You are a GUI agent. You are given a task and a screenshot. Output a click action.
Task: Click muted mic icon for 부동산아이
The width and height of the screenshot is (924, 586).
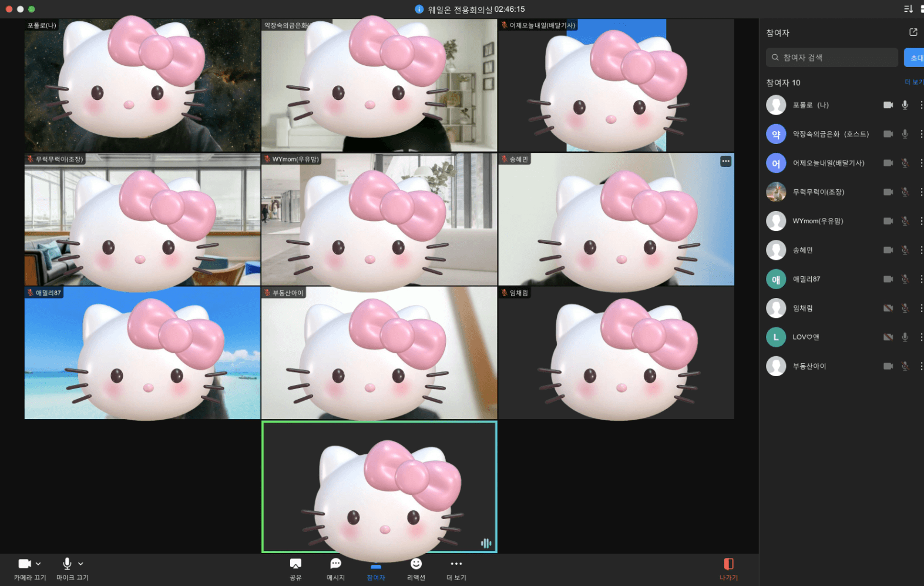pyautogui.click(x=905, y=366)
